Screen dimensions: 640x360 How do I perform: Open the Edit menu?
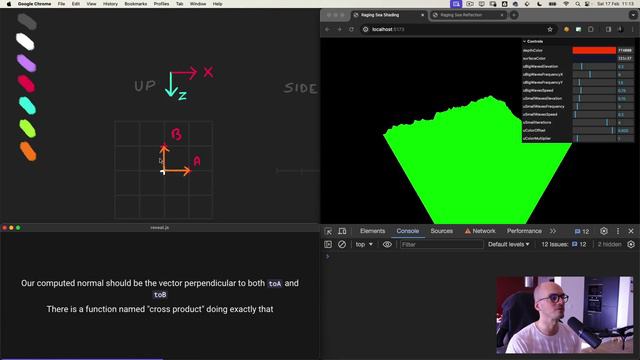76,4
